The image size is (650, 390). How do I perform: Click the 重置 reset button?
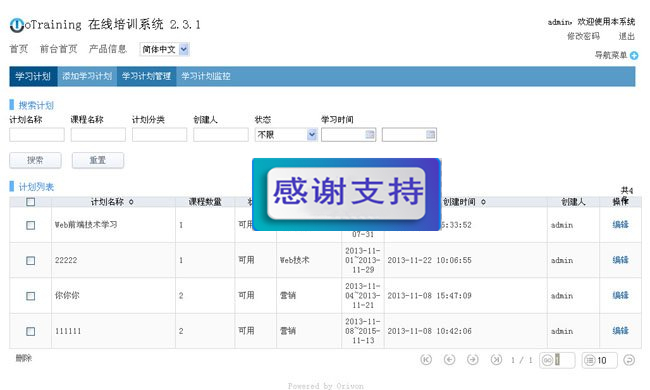pyautogui.click(x=98, y=160)
